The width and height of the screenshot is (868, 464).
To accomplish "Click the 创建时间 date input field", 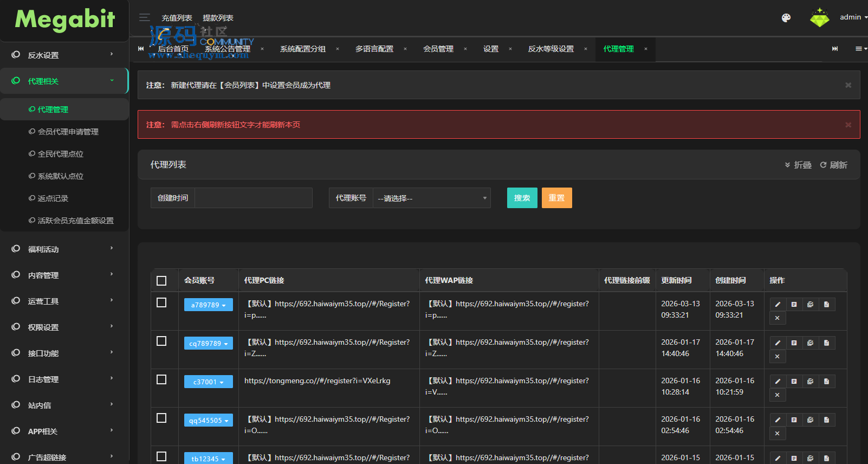I will coord(253,198).
